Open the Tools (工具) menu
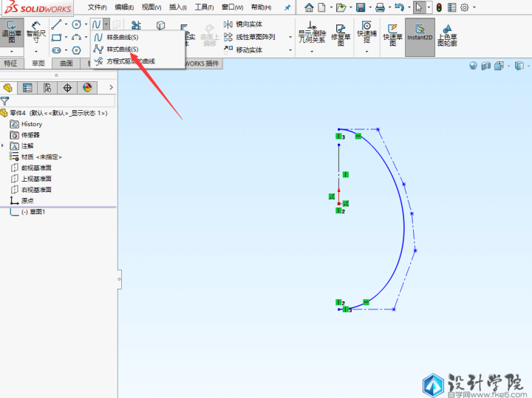 pyautogui.click(x=205, y=7)
